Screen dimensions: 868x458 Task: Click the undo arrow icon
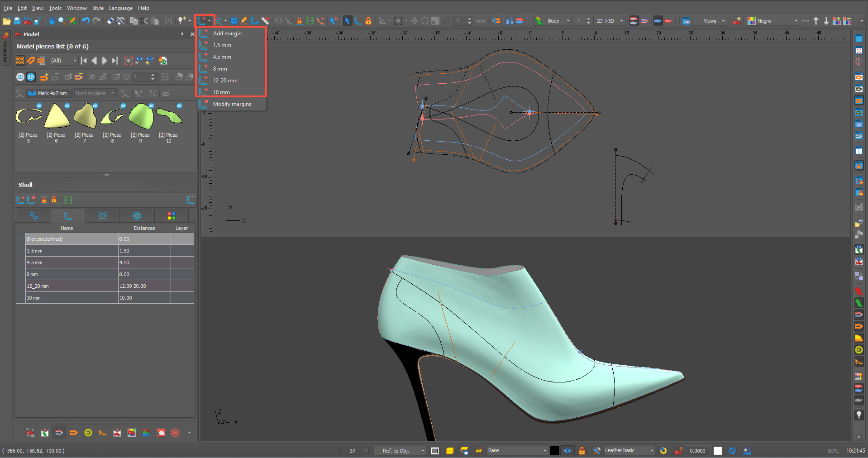click(86, 21)
